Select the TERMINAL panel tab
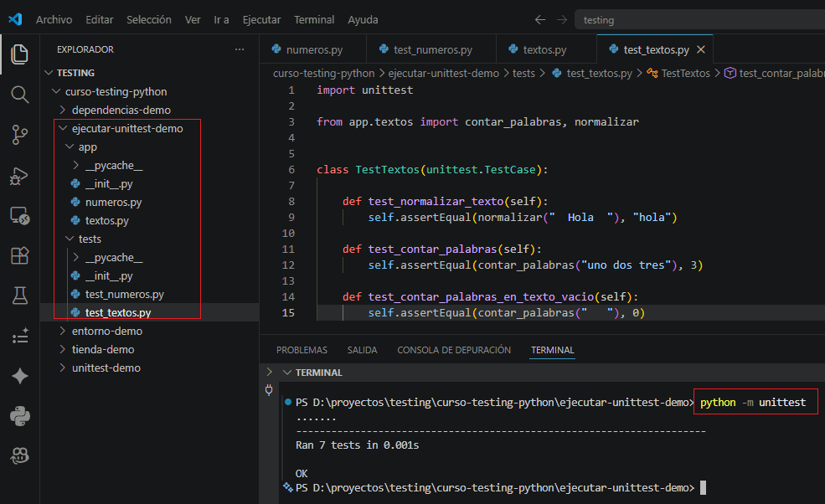 pyautogui.click(x=553, y=350)
